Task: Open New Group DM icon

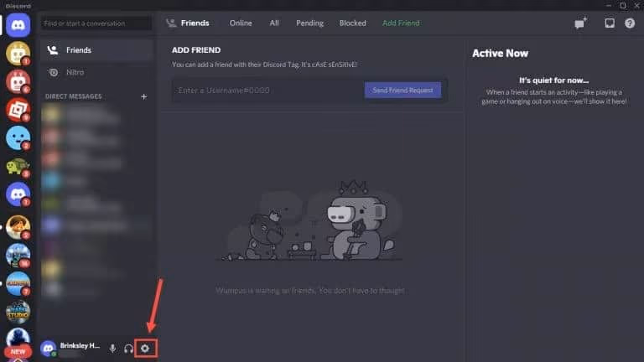Action: point(581,23)
